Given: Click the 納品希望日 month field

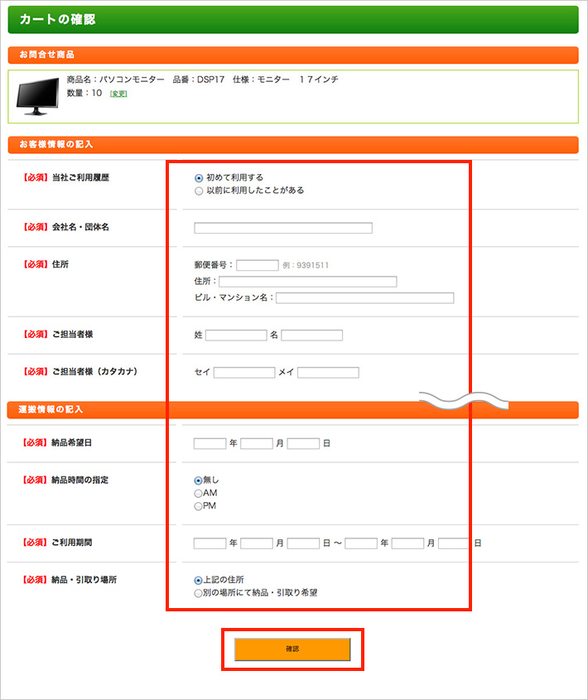Looking at the screenshot, I should tap(257, 443).
